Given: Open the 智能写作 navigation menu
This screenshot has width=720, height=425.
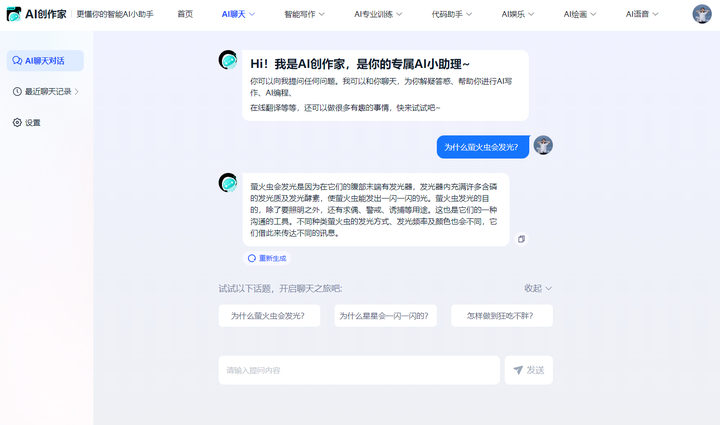Looking at the screenshot, I should [x=304, y=14].
